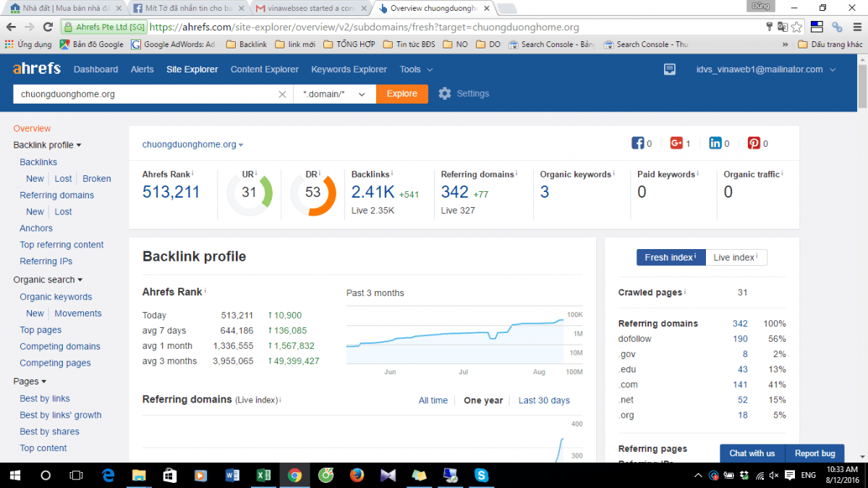
Task: Bookmark this page with the star icon
Action: 796,27
